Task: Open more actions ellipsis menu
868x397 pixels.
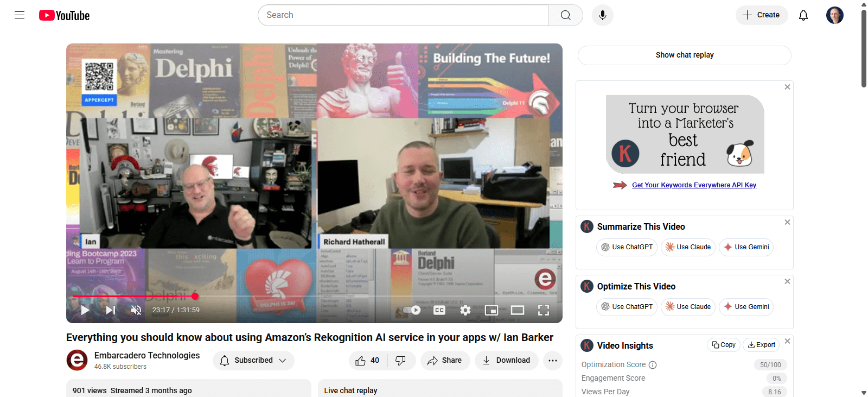Action: click(553, 361)
